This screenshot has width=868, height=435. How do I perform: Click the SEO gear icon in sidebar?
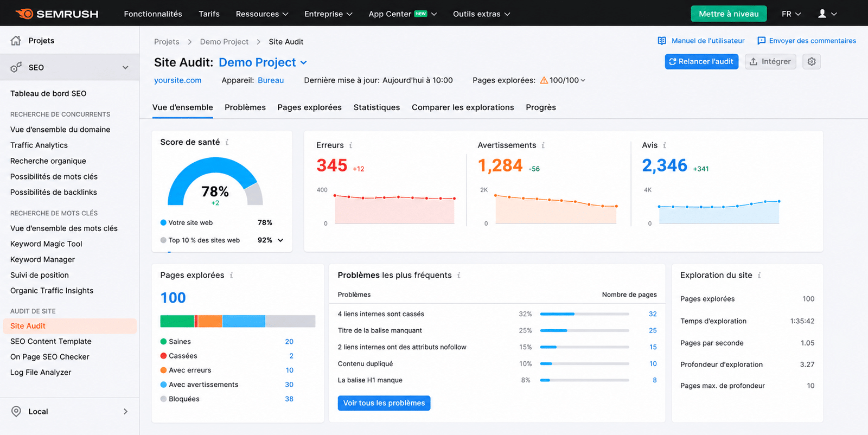[x=16, y=67]
